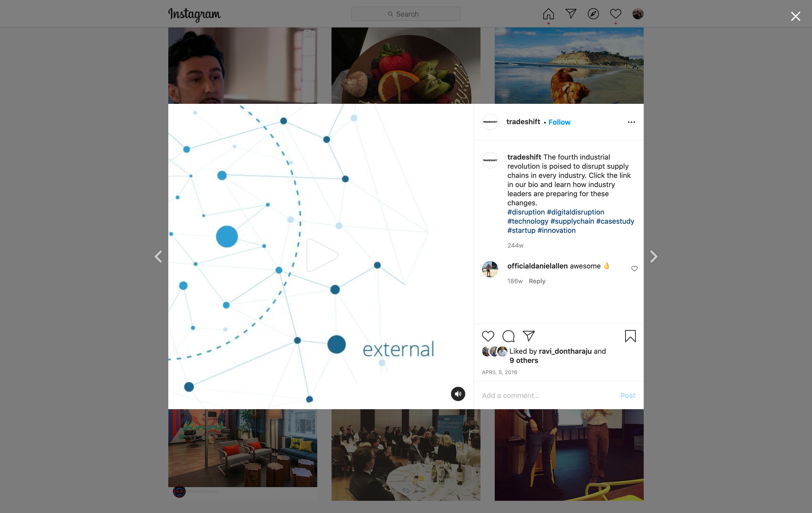Like the tradeshift post with heart
Image resolution: width=812 pixels, height=513 pixels.
click(488, 336)
